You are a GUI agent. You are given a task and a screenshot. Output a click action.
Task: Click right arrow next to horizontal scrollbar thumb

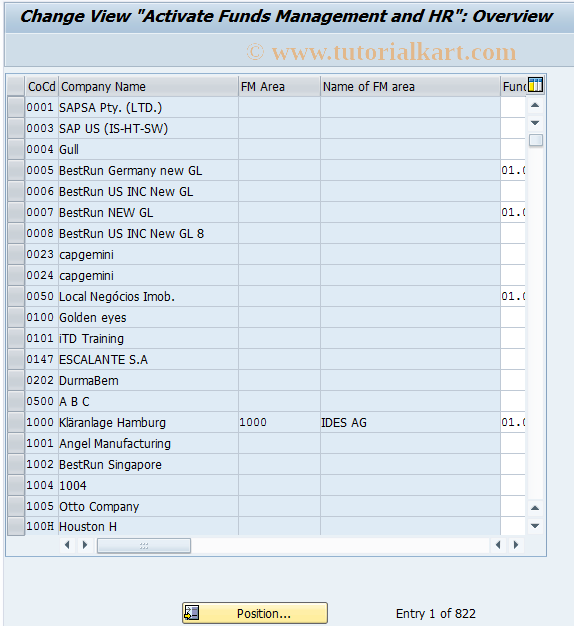[x=85, y=545]
